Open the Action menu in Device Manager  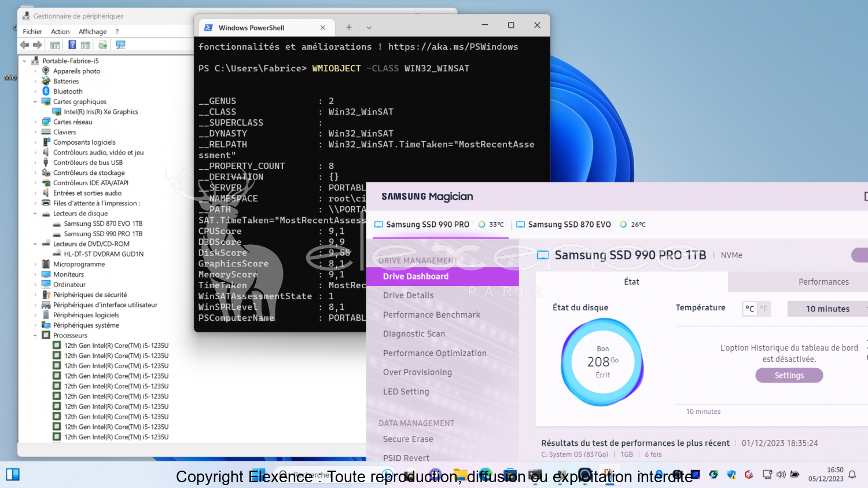(60, 31)
